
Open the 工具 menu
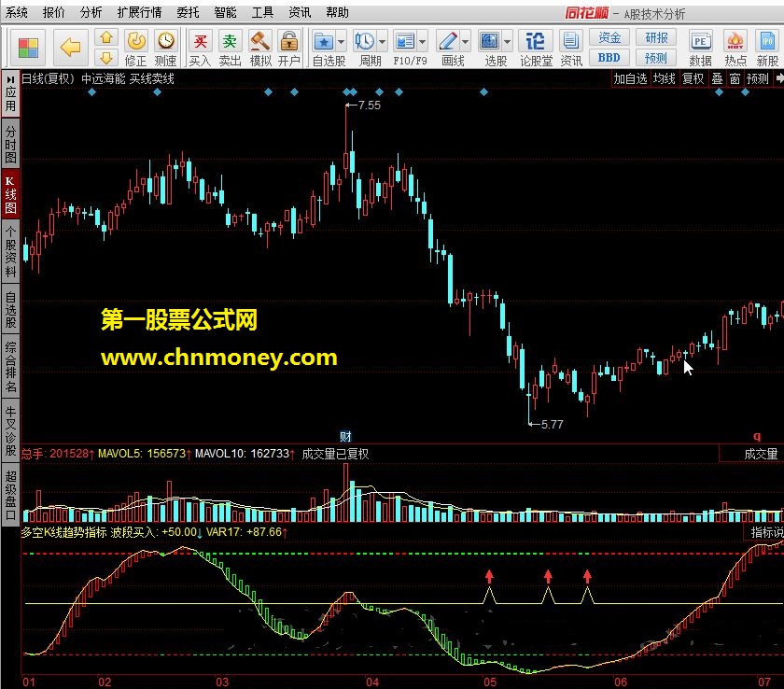point(262,12)
